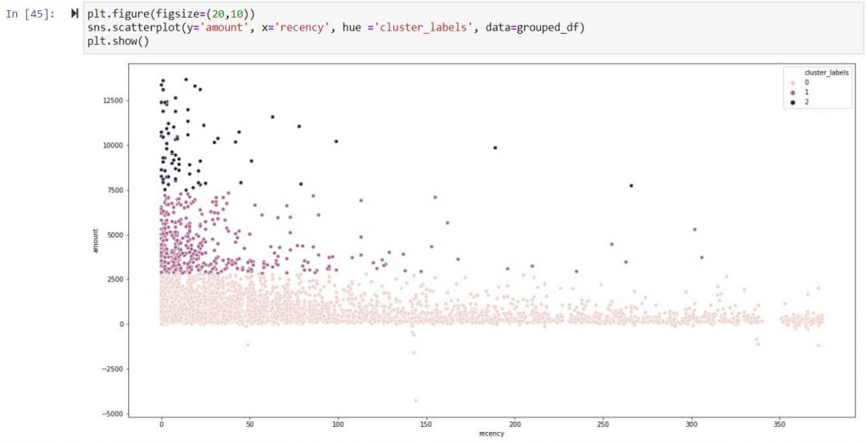This screenshot has height=443, width=868.
Task: Click the 250 x-axis tick label
Action: 603,424
